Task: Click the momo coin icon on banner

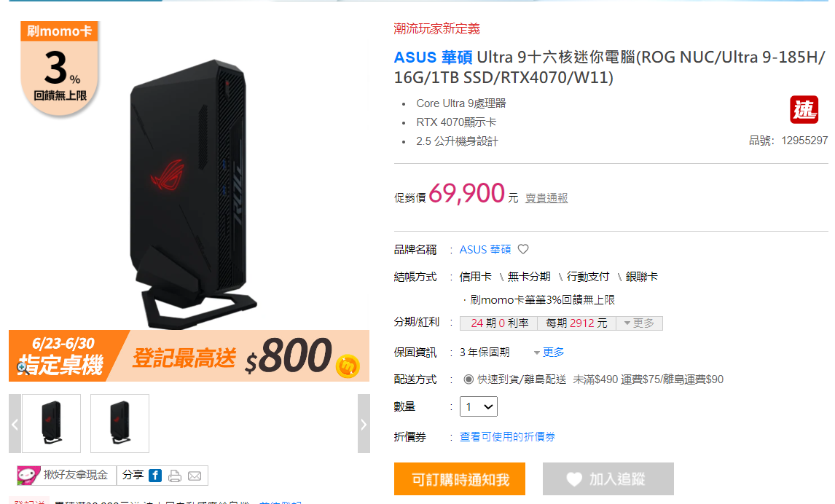Action: [x=348, y=366]
